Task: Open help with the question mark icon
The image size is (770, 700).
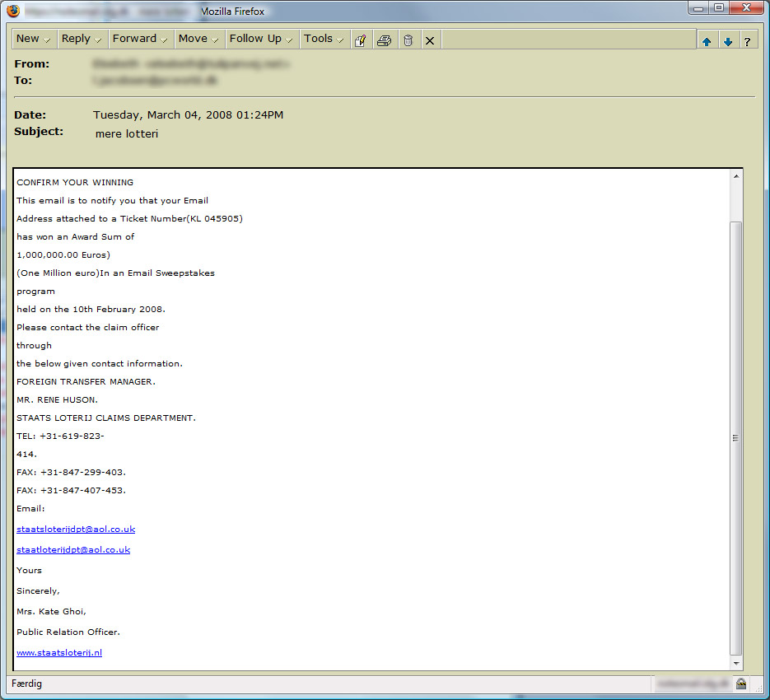Action: tap(747, 41)
